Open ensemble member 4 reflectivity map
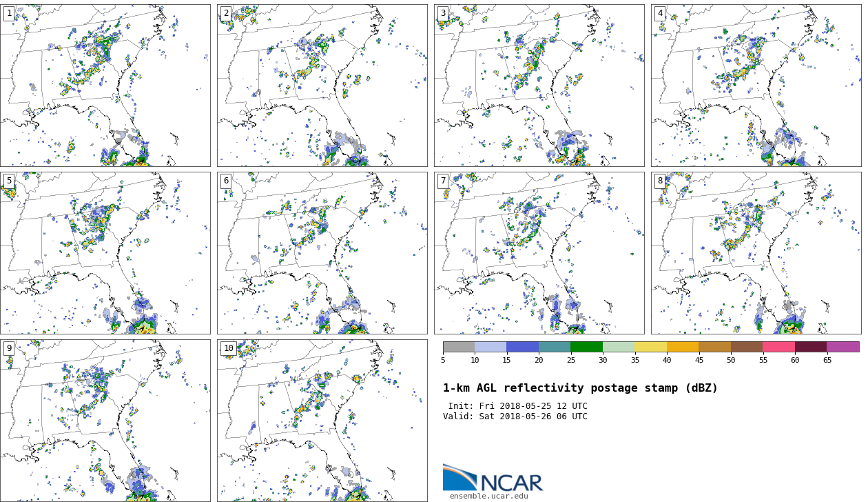The image size is (868, 502). click(756, 85)
